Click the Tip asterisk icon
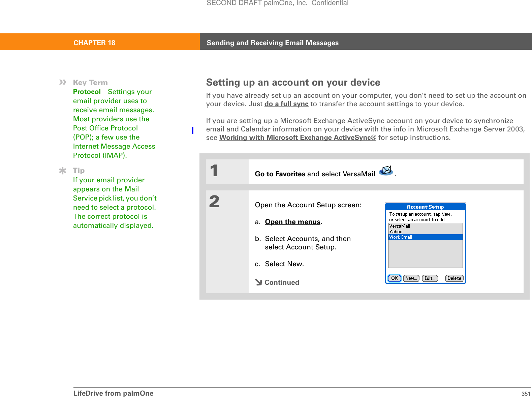 point(63,171)
